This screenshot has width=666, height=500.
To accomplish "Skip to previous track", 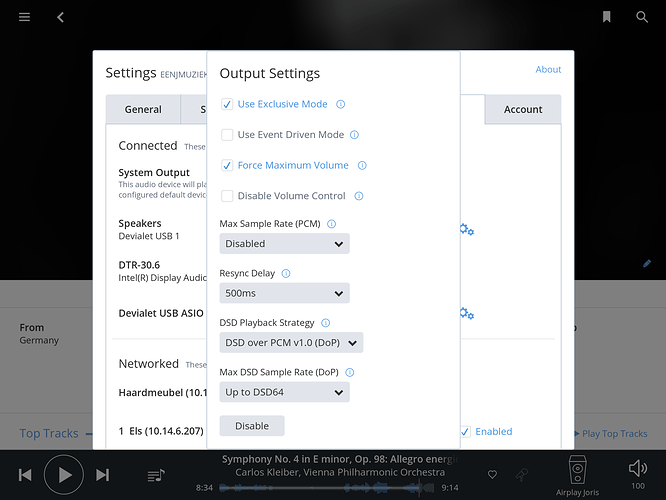I will [25, 475].
